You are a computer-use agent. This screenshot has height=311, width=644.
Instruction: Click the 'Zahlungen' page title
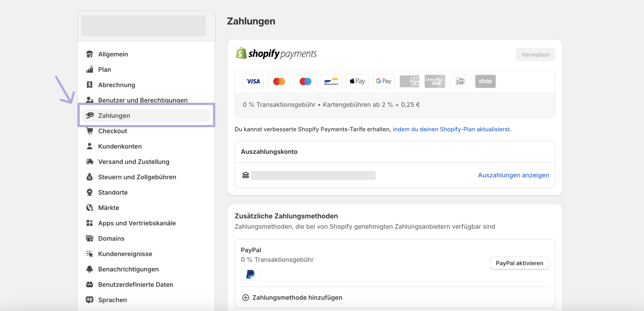coord(251,21)
